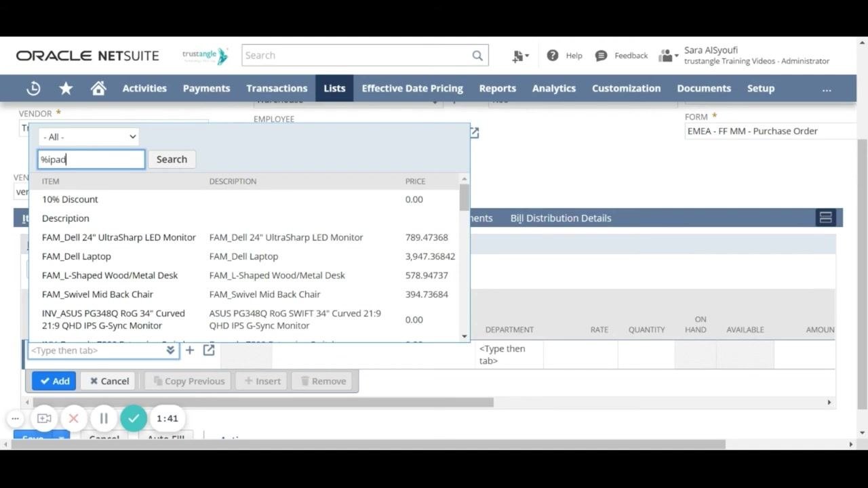Select 10% Discount item
This screenshot has width=868, height=488.
[x=70, y=199]
